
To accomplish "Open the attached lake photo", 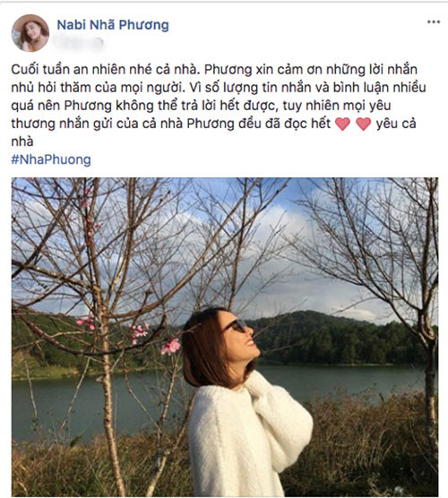I will click(x=225, y=337).
